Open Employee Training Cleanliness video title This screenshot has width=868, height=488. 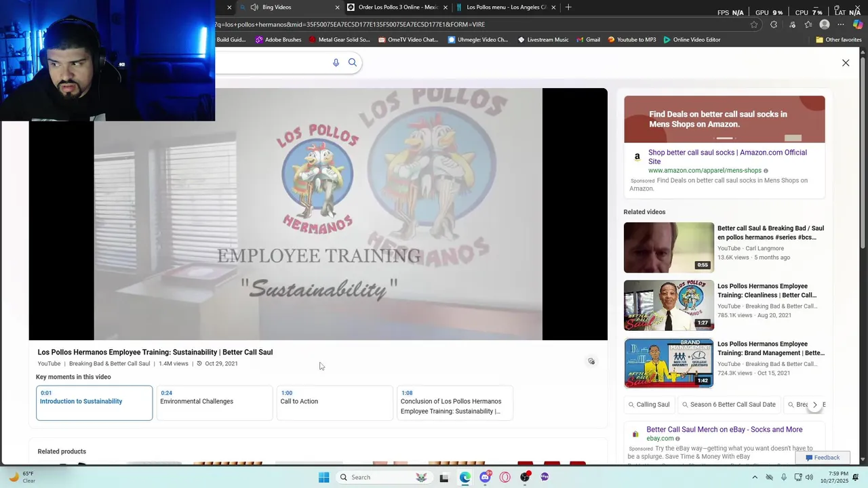point(767,291)
